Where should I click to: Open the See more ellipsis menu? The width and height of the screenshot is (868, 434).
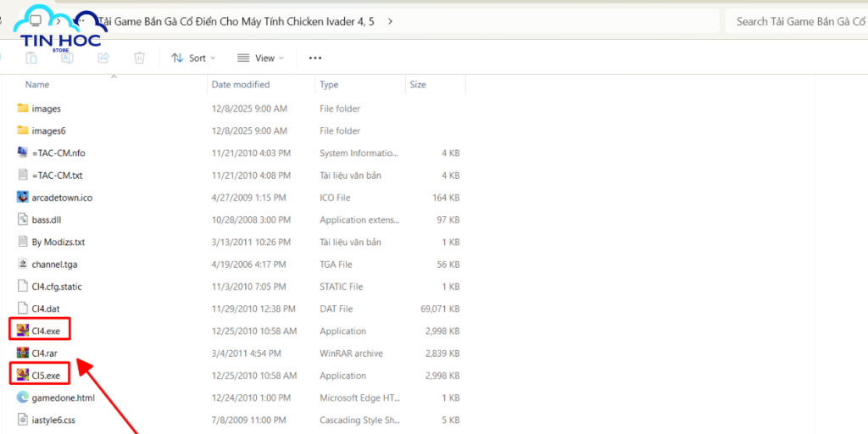[x=315, y=58]
